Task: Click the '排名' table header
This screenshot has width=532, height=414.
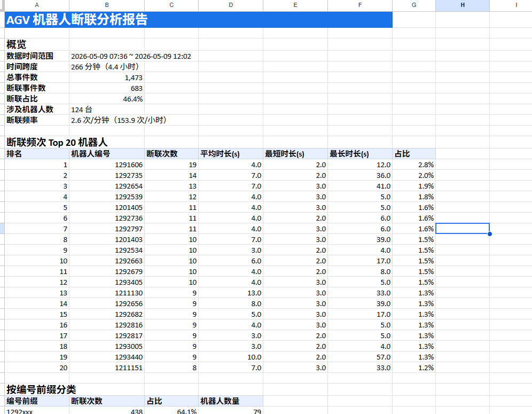Action: point(37,154)
